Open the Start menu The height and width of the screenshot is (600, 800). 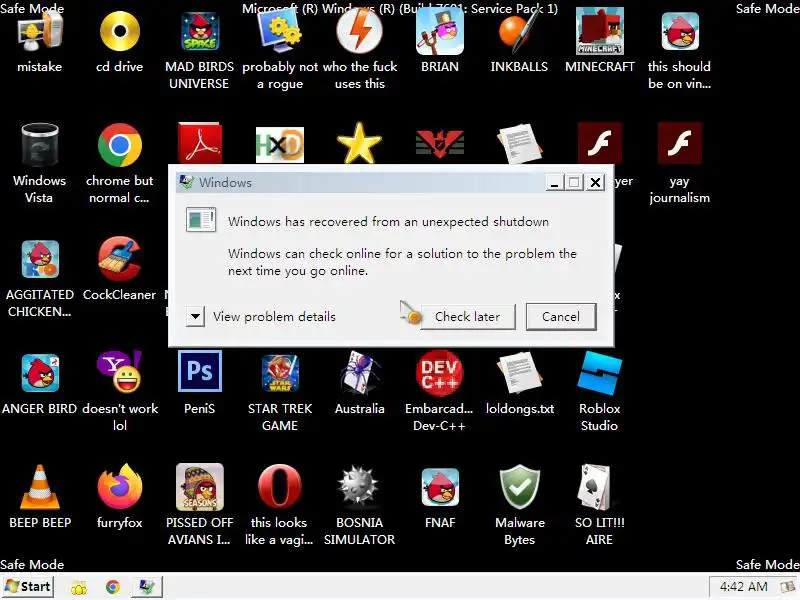pos(28,587)
